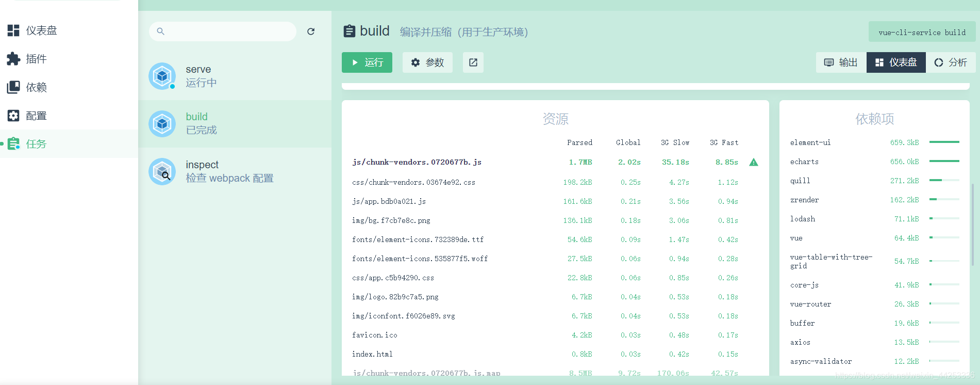Click the echarts dependency entry
This screenshot has height=385, width=980.
tap(874, 162)
